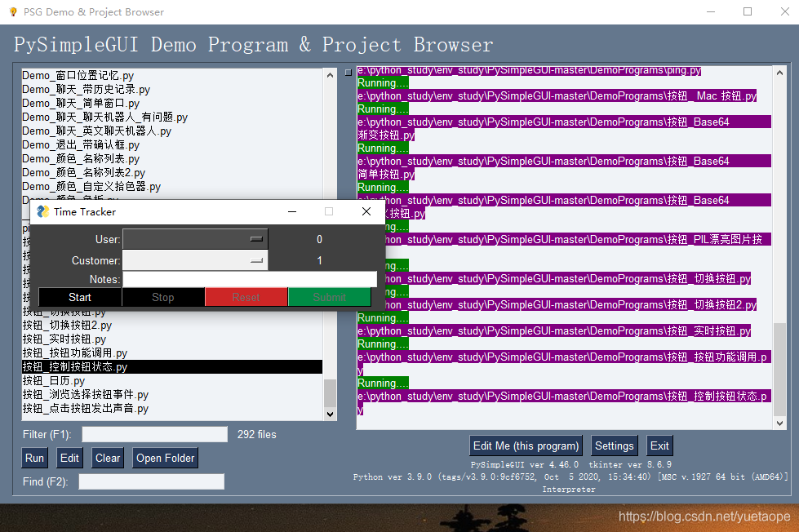
Task: Click the Stop button in Time Tracker
Action: (163, 297)
